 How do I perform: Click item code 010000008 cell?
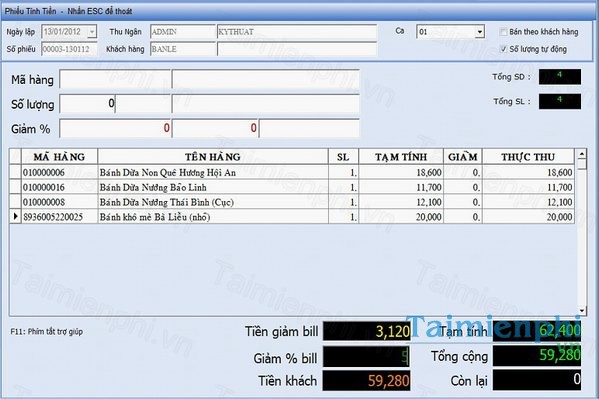click(59, 202)
